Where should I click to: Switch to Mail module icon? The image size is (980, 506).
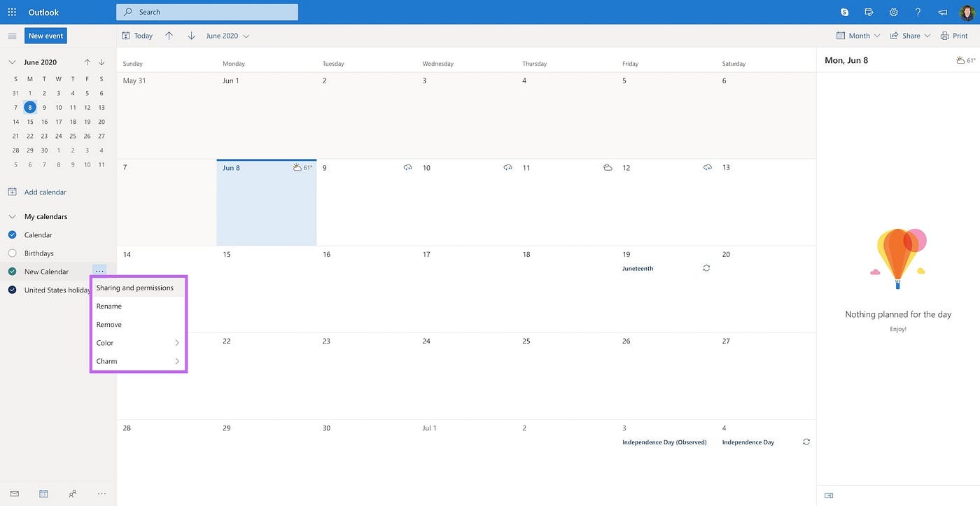15,493
